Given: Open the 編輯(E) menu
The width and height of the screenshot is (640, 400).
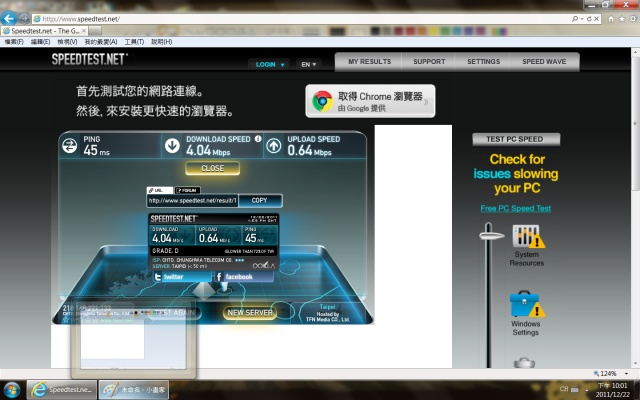Looking at the screenshot, I should 40,42.
